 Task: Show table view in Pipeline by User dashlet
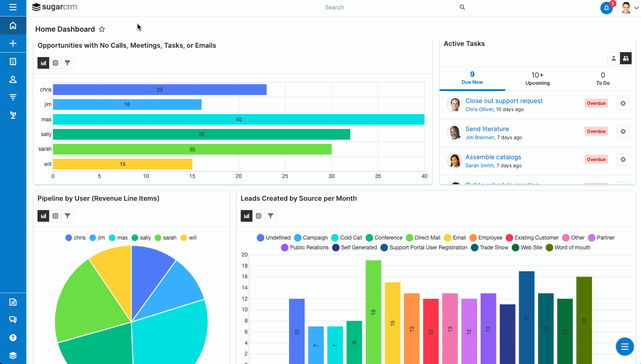[x=55, y=216]
